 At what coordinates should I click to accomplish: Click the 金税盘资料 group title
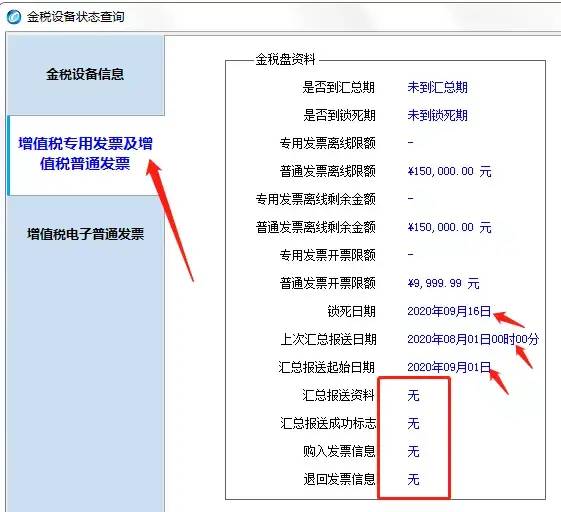[x=285, y=59]
